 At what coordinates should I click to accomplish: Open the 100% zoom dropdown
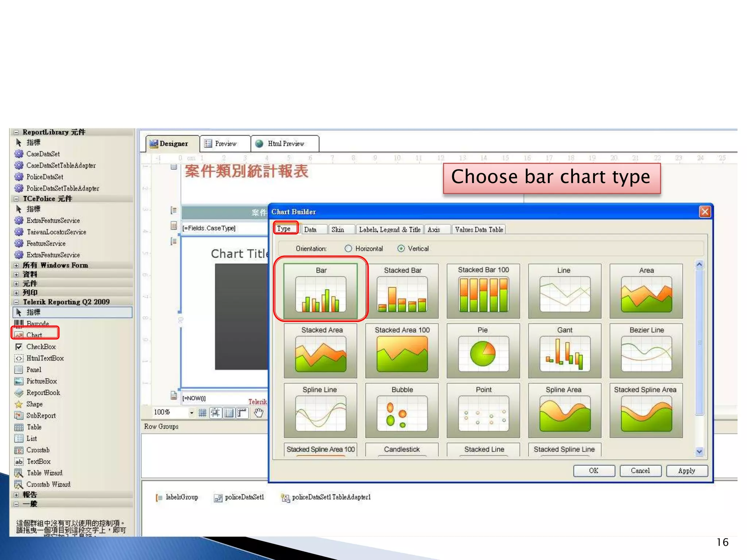pyautogui.click(x=191, y=413)
